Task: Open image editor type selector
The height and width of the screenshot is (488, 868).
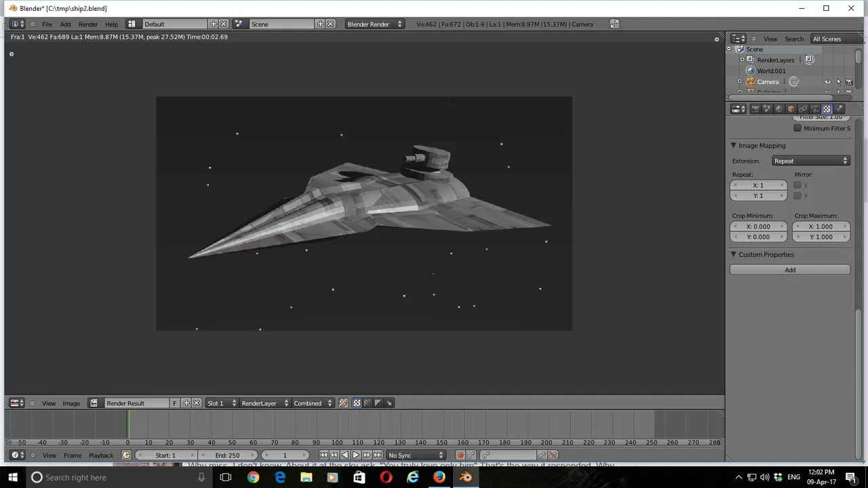Action: coord(18,403)
